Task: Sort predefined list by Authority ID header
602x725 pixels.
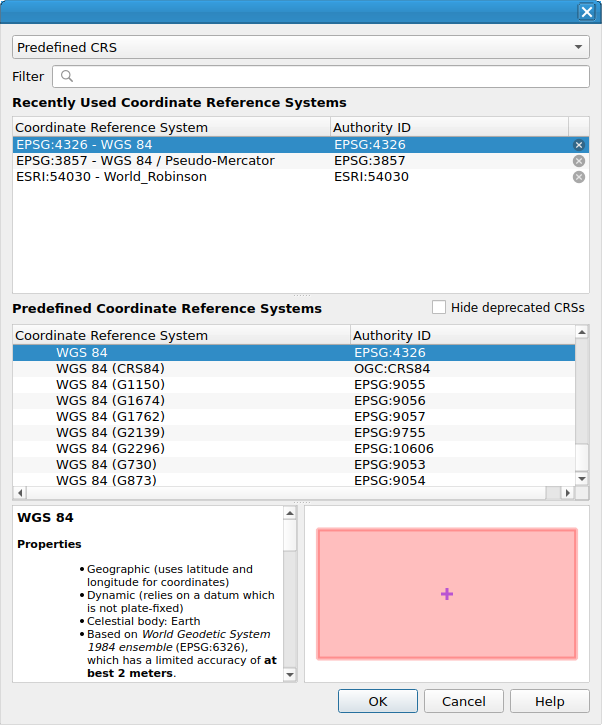Action: (x=463, y=335)
